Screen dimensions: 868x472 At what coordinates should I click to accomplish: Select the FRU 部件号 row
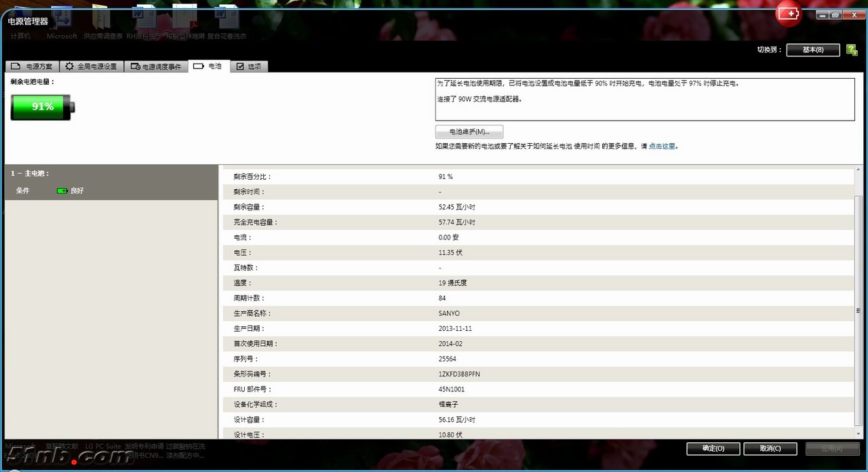(536, 389)
